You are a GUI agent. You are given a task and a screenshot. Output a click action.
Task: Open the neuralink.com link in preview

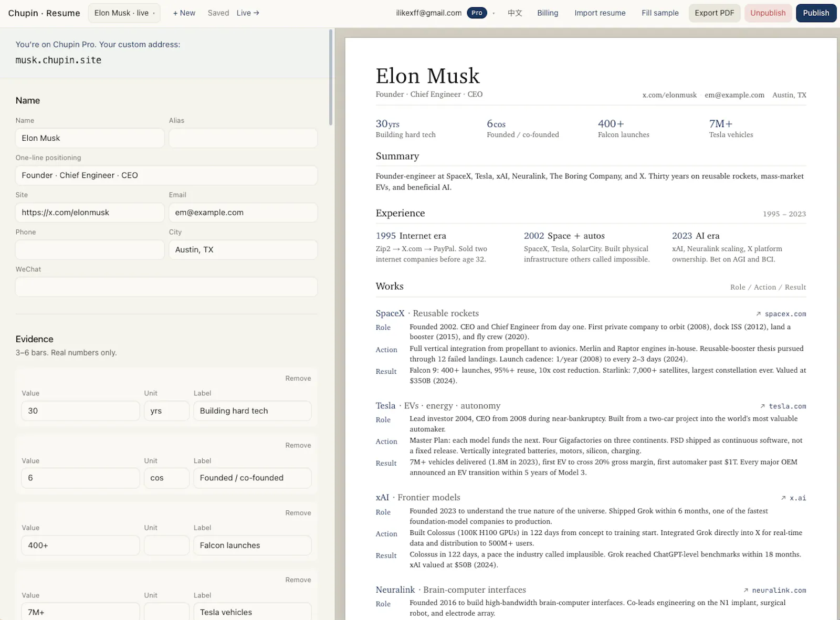775,591
